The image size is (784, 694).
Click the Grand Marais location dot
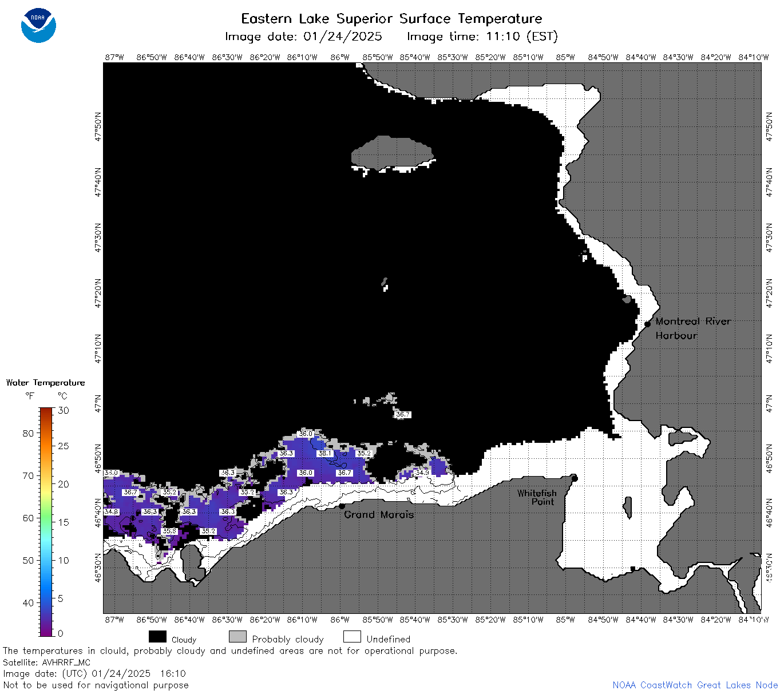coord(342,506)
